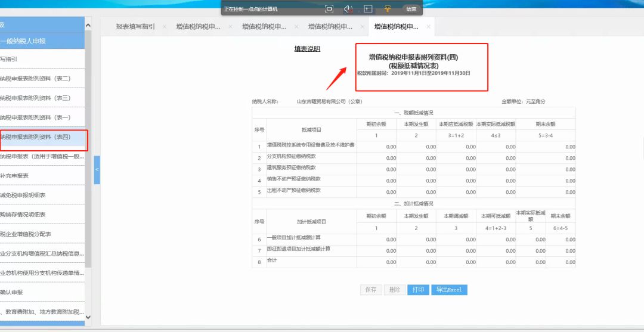Switch to the 报表填写指引 tab
The height and width of the screenshot is (332, 644).
[135, 27]
